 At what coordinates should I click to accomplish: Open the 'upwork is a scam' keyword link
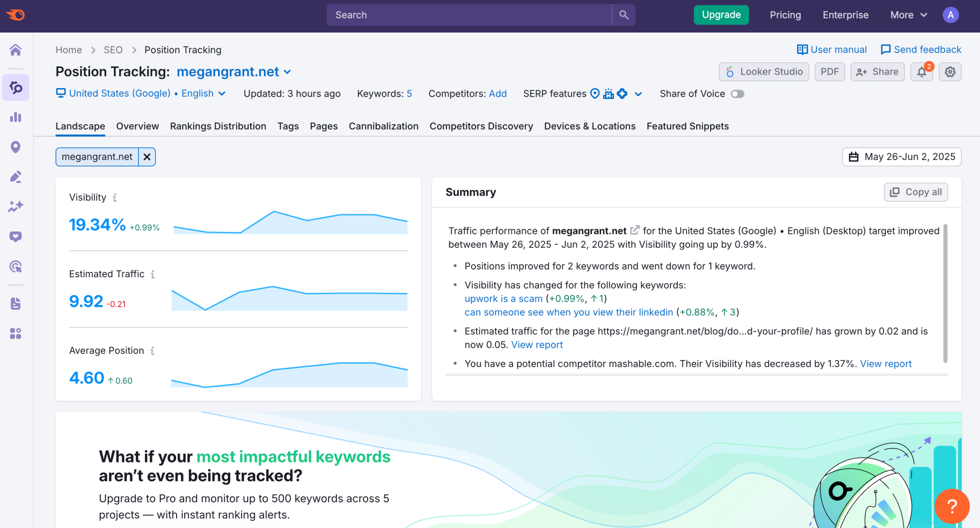pos(503,298)
